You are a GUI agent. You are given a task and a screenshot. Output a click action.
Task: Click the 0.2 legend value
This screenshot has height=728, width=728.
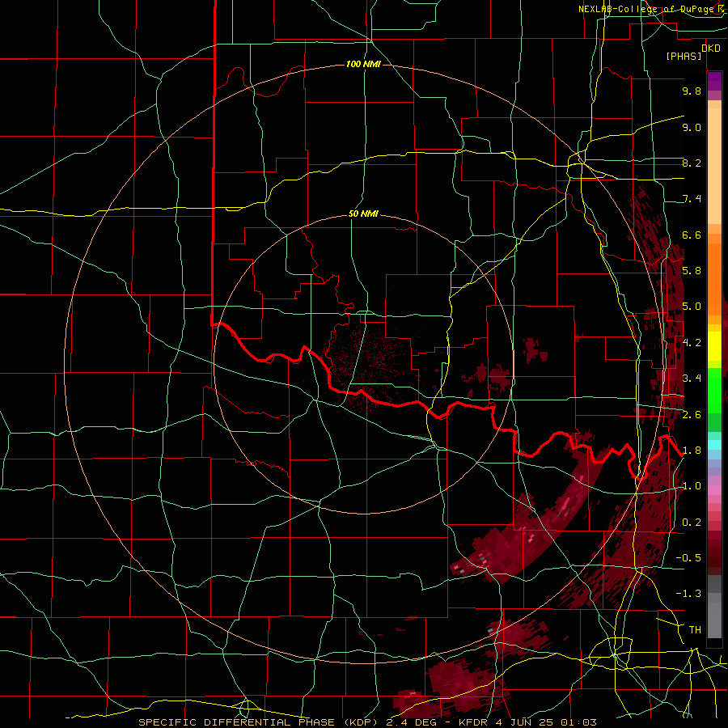[x=692, y=523]
